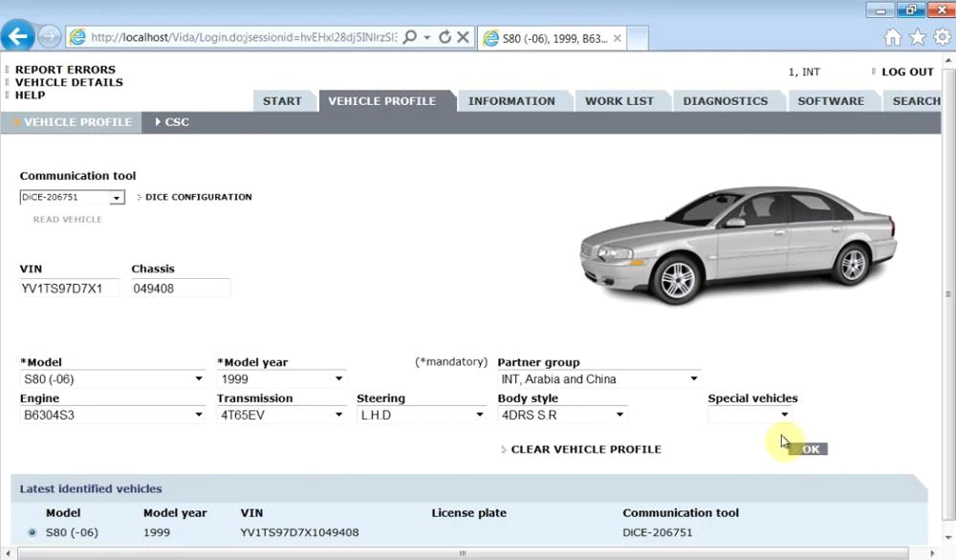Open the Engine dropdown showing B6304S3
This screenshot has width=956, height=560.
coord(113,415)
